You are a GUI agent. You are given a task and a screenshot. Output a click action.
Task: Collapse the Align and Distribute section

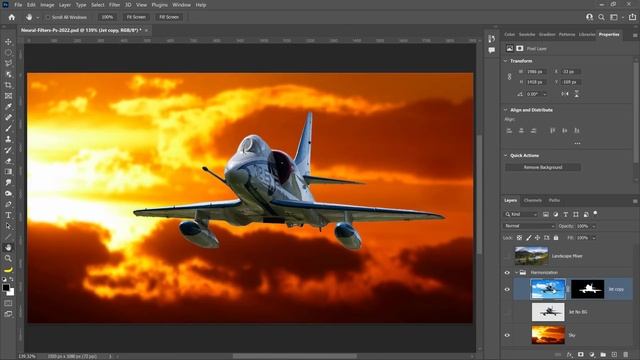point(506,110)
